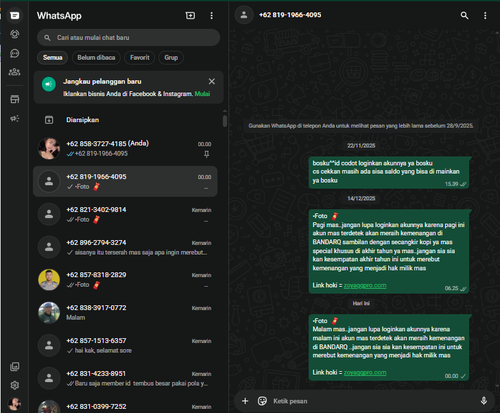
Task: Open the zoyaqqpro.com link in the 06.25 message
Action: pos(365,286)
